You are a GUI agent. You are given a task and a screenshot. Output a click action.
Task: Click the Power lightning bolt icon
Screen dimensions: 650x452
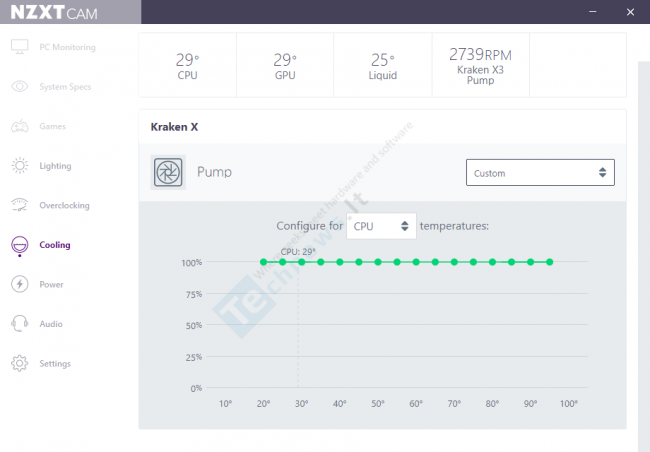(19, 284)
